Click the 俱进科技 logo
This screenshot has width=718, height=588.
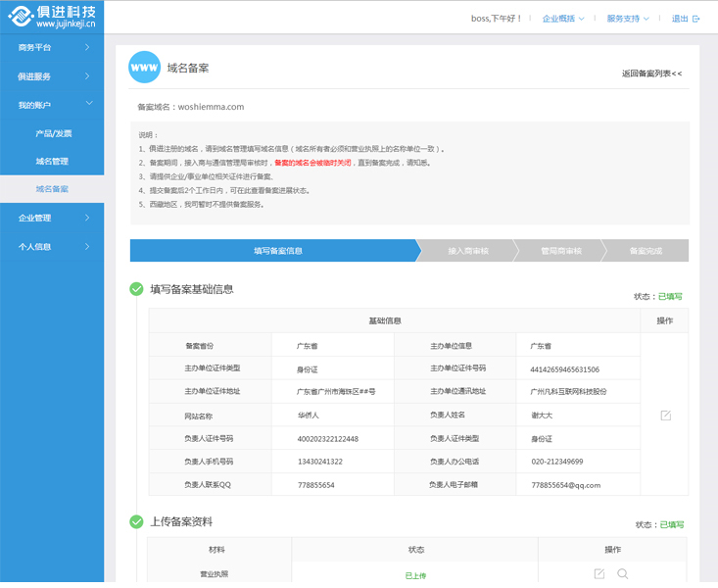(x=52, y=16)
